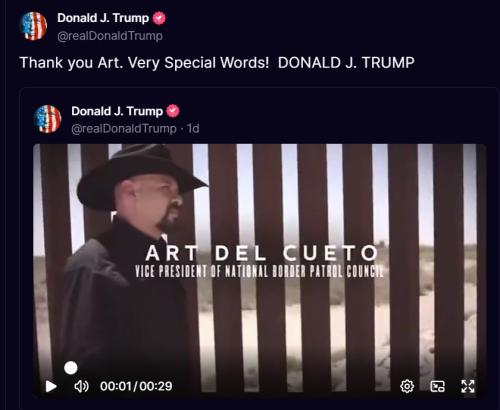Image resolution: width=500 pixels, height=410 pixels.
Task: Click the 'ART DEL CUETO' caption in video
Action: pyautogui.click(x=262, y=253)
